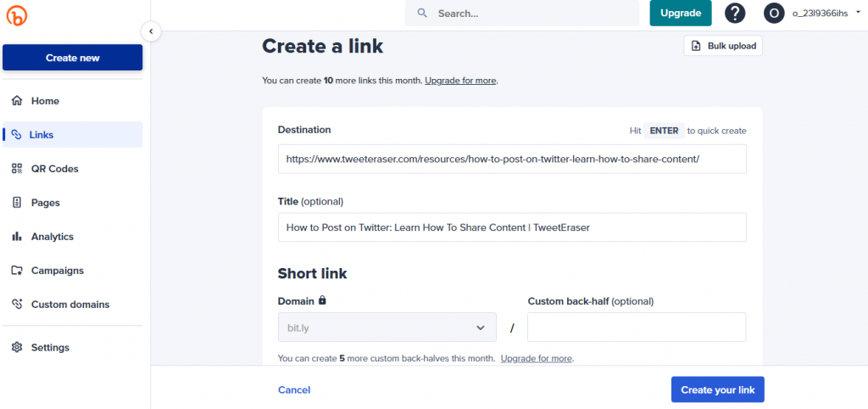
Task: Go to the Home menu item
Action: [x=45, y=101]
